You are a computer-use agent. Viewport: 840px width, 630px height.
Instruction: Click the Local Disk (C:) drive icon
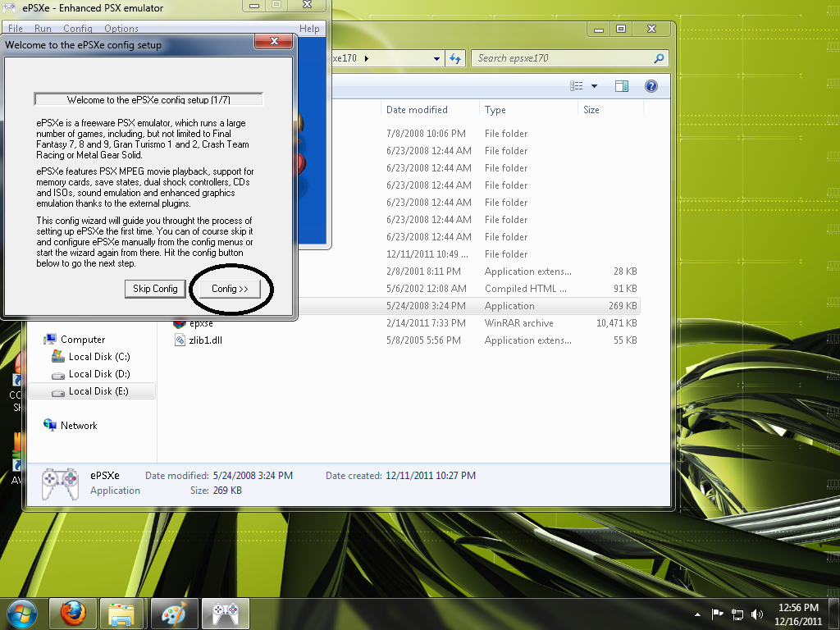point(58,356)
